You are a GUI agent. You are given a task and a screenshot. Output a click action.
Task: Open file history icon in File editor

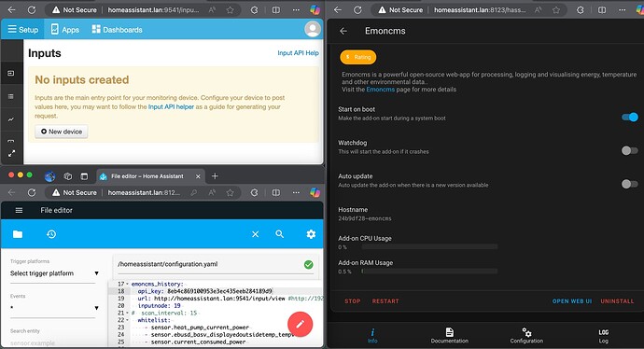click(x=51, y=234)
